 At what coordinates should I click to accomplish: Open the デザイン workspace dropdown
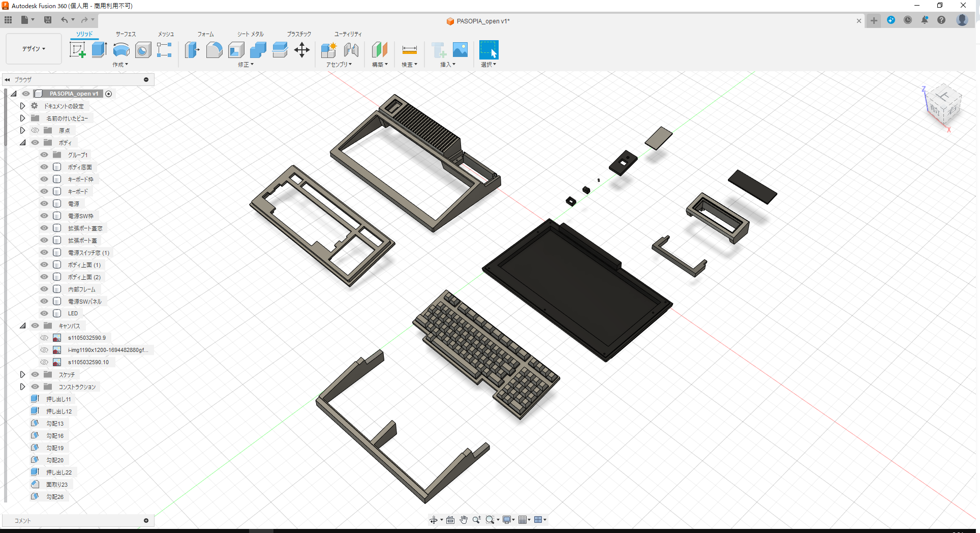[34, 49]
